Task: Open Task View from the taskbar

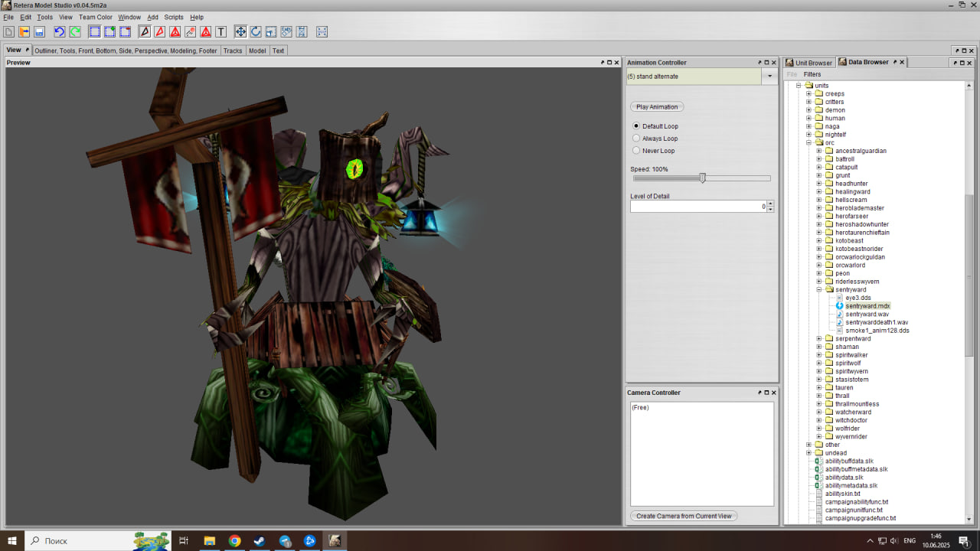Action: coord(184,540)
